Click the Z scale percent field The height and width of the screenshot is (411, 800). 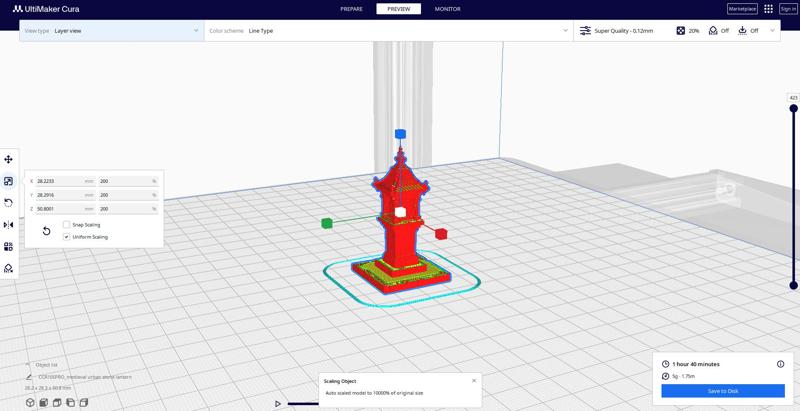(x=128, y=209)
